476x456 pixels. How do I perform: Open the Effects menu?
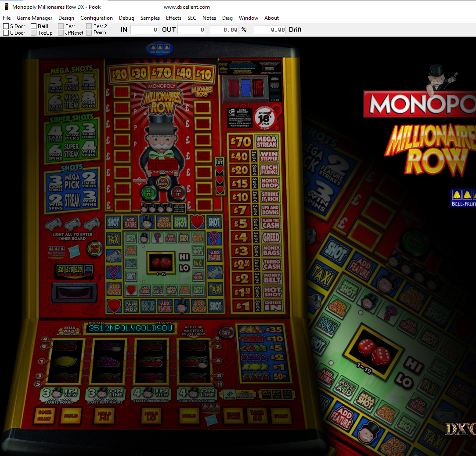point(173,18)
